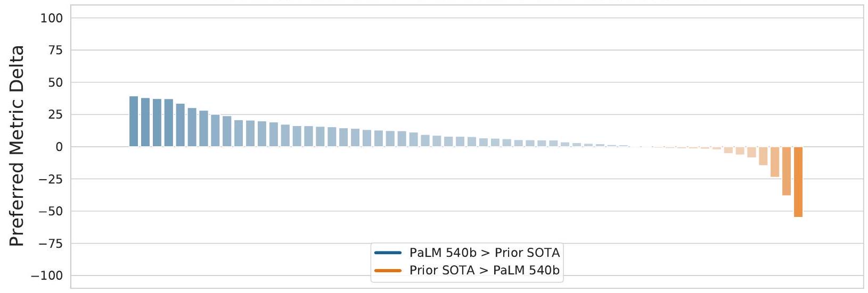Select the second-longest orange negative bar
This screenshot has height=293, width=868.
(787, 171)
